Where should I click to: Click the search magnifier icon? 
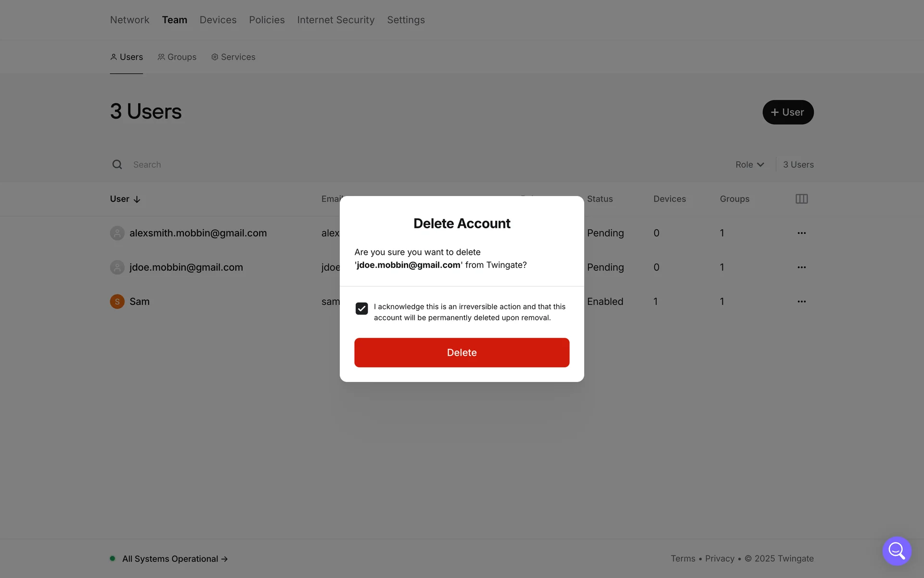[x=117, y=165]
